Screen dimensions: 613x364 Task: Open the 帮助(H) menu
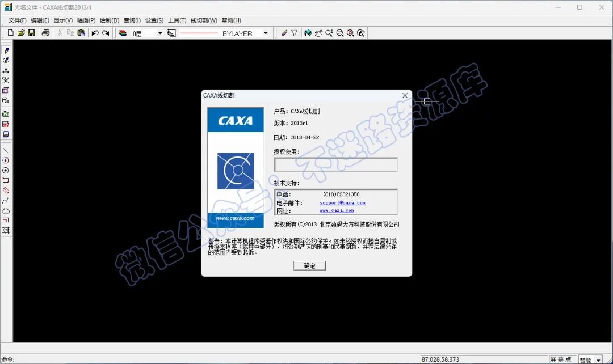pos(231,20)
